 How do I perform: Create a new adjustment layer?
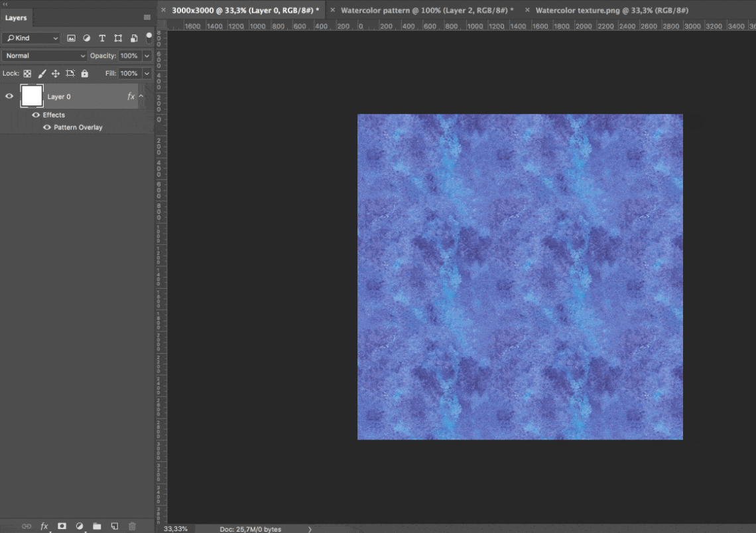[79, 526]
